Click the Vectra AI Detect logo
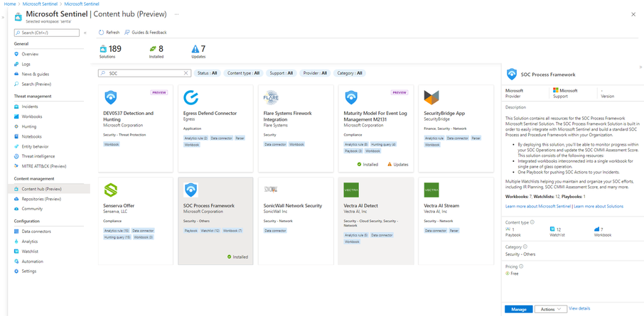 351,190
